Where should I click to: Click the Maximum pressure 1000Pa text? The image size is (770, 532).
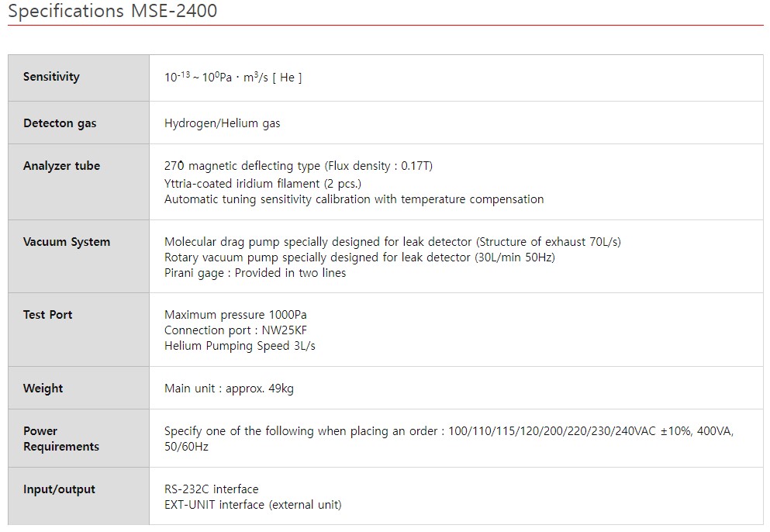(235, 315)
